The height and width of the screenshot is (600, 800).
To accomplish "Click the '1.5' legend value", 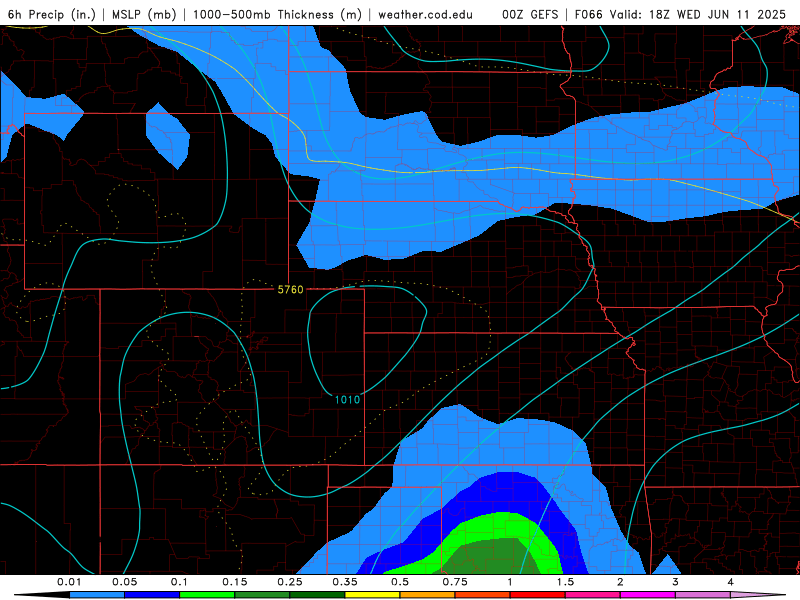I will tap(565, 582).
